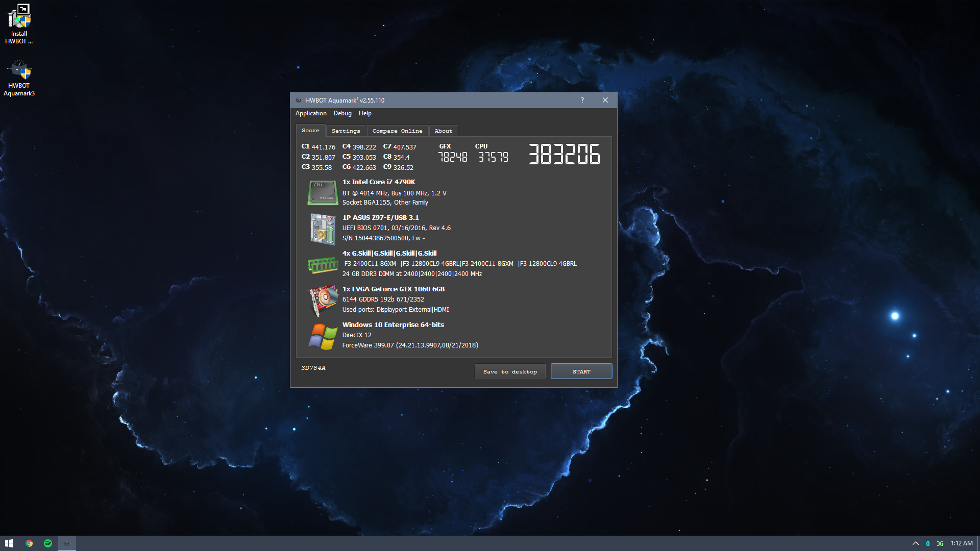The height and width of the screenshot is (551, 980).
Task: Click the 8T @ 4014 MHz line
Action: point(394,193)
